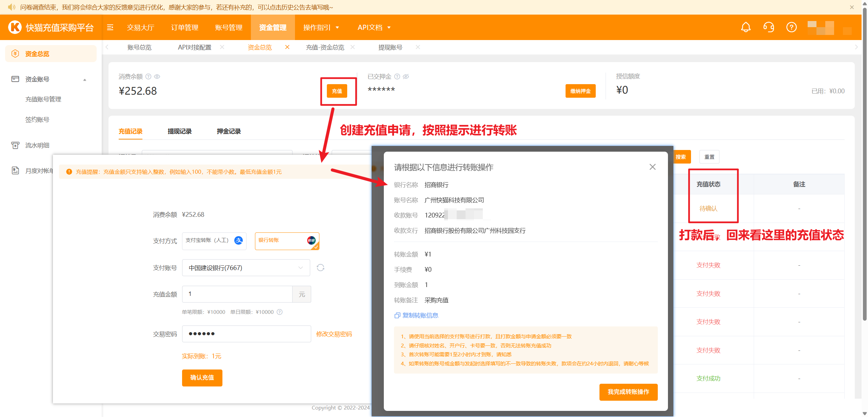Click the 重置 button
The image size is (868, 417).
709,157
